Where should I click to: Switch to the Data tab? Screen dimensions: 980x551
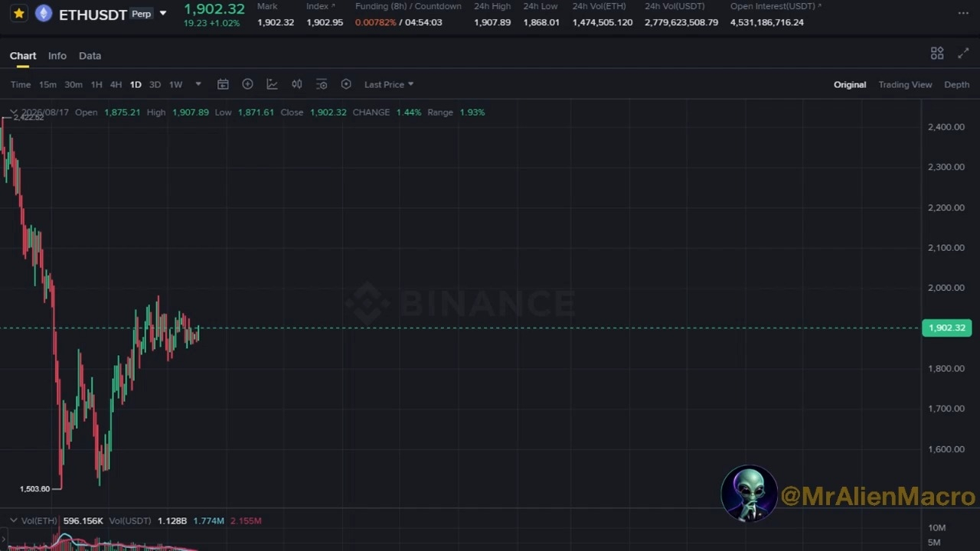click(x=90, y=56)
